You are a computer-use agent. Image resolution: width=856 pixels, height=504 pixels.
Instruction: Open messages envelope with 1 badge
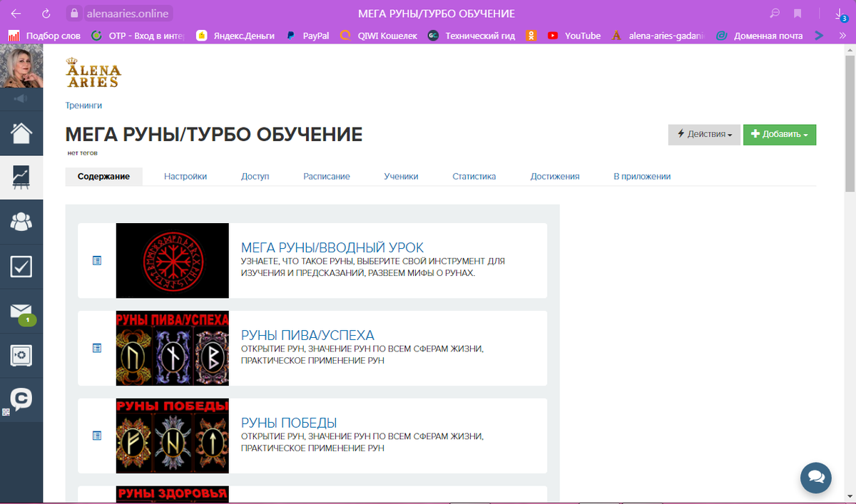(x=21, y=312)
